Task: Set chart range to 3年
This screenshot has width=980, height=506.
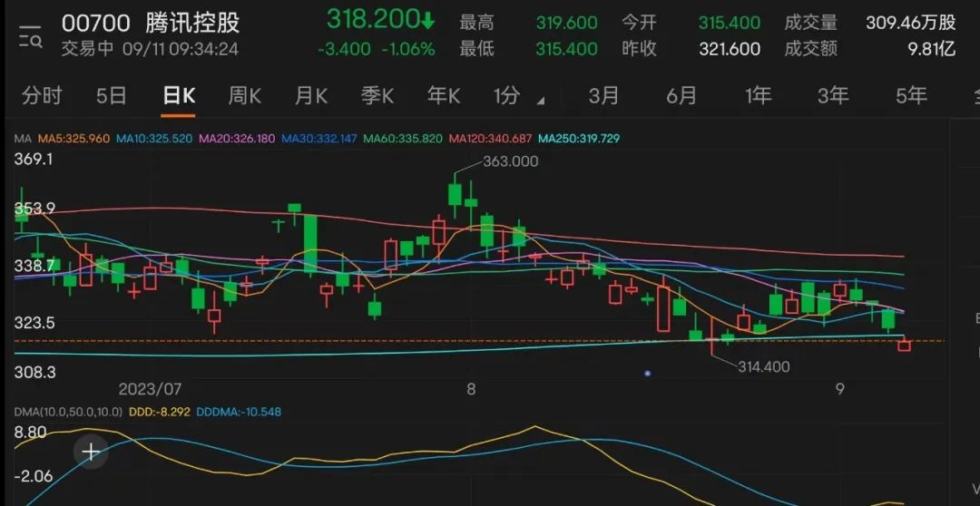Action: [x=833, y=95]
